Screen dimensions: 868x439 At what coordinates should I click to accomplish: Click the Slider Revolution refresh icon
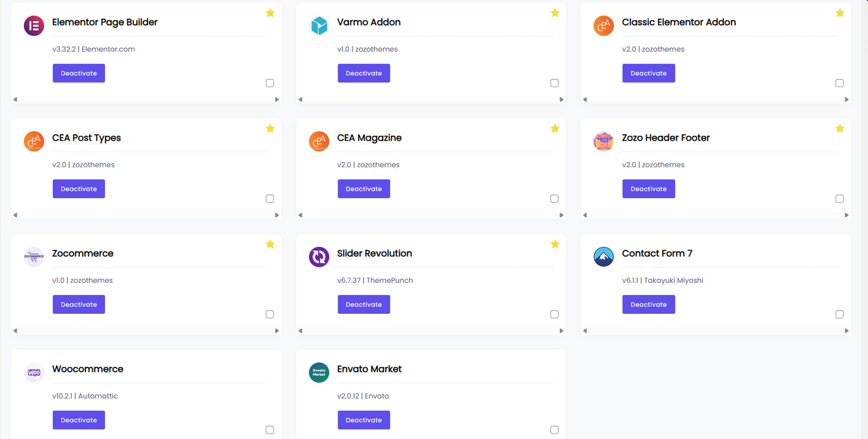[x=319, y=257]
